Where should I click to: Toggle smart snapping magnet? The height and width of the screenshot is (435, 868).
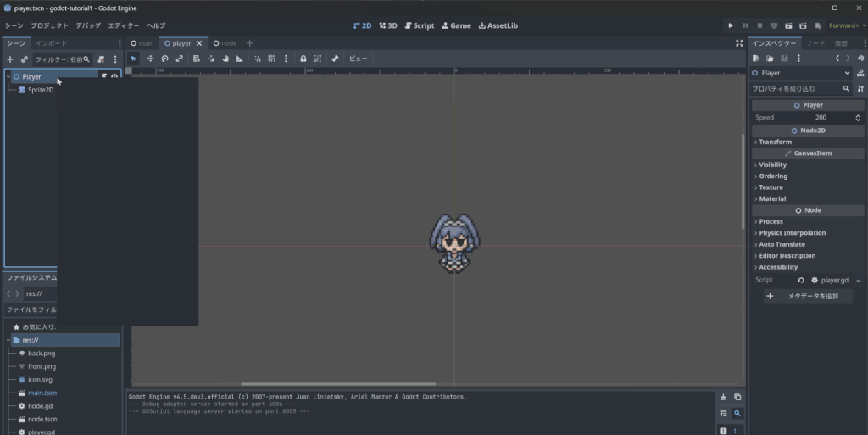point(258,59)
